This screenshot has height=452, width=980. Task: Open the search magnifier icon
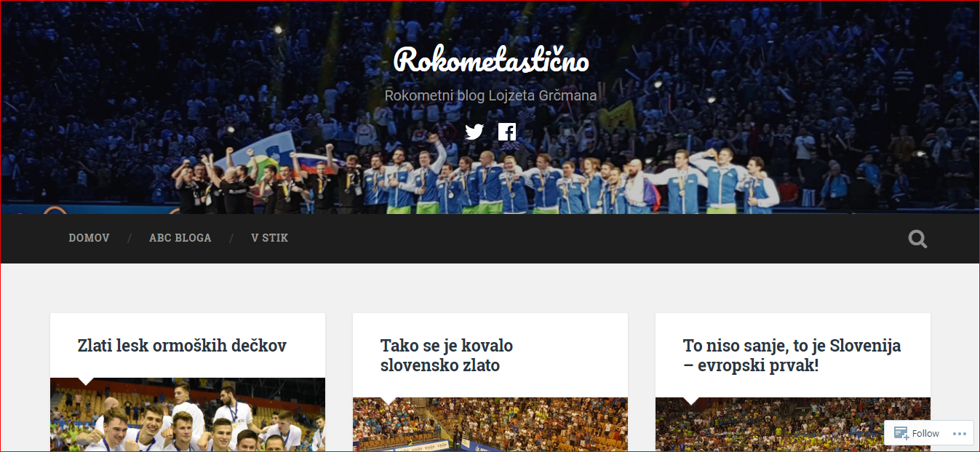tap(917, 239)
